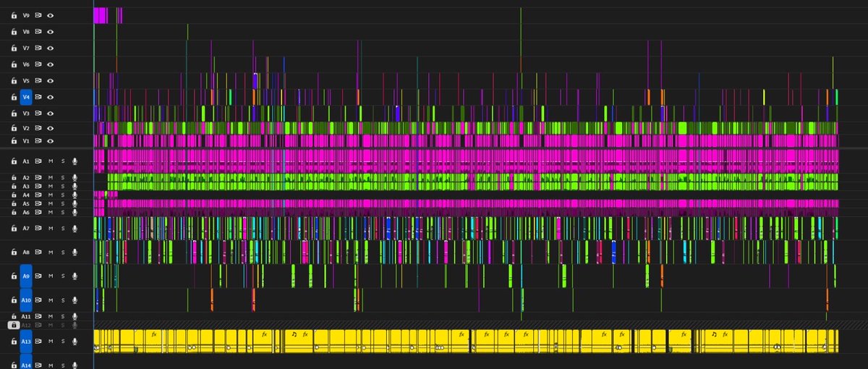
Task: Solo audio track A1
Action: click(63, 162)
